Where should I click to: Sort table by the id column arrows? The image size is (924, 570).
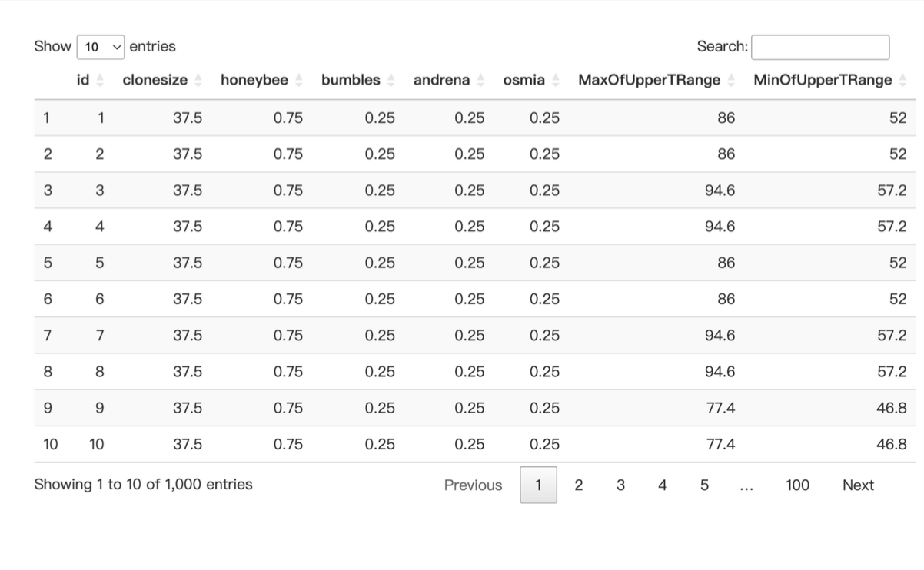[x=99, y=80]
